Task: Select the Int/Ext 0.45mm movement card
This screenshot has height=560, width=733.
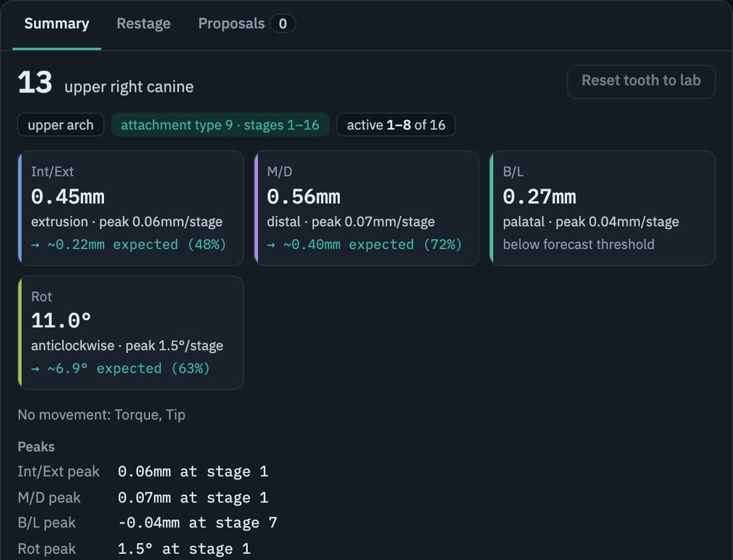Action: (x=131, y=208)
